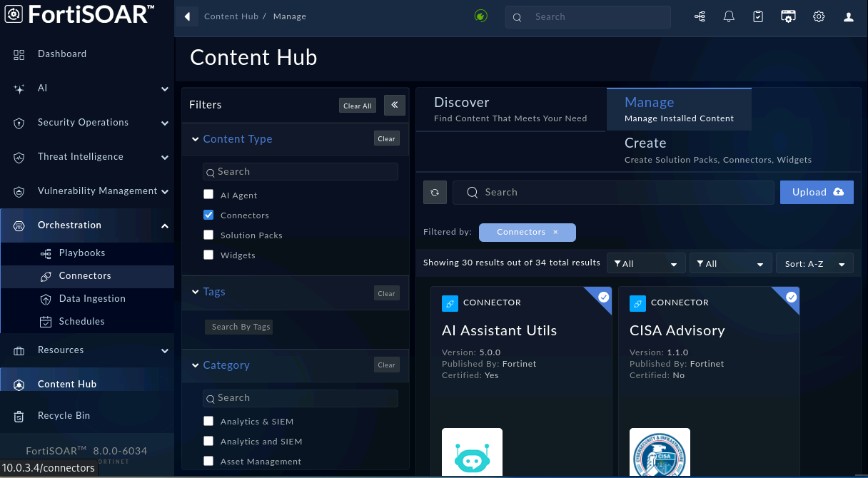This screenshot has width=868, height=478.
Task: Check the Analytics & SIEM category
Action: coord(208,421)
